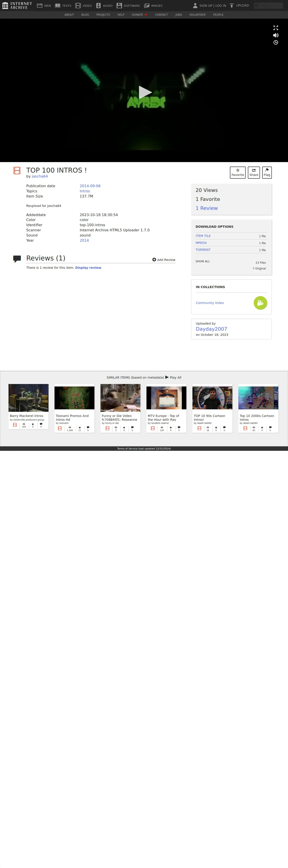Open the Jobs page
Image resolution: width=288 pixels, height=868 pixels.
178,15
